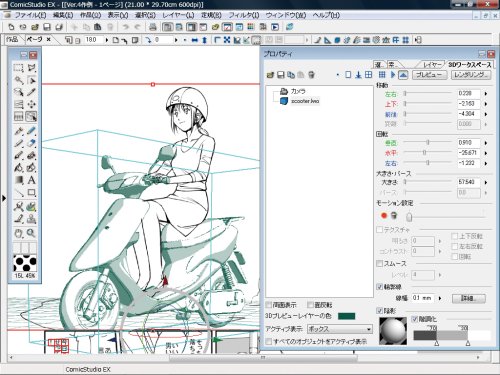
Task: Open arrow beside rotation angle 0 field
Action: 176,40
